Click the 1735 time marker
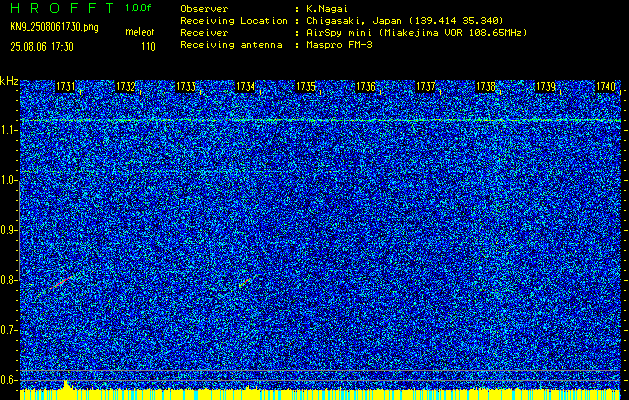The width and height of the screenshot is (629, 400). pyautogui.click(x=305, y=87)
